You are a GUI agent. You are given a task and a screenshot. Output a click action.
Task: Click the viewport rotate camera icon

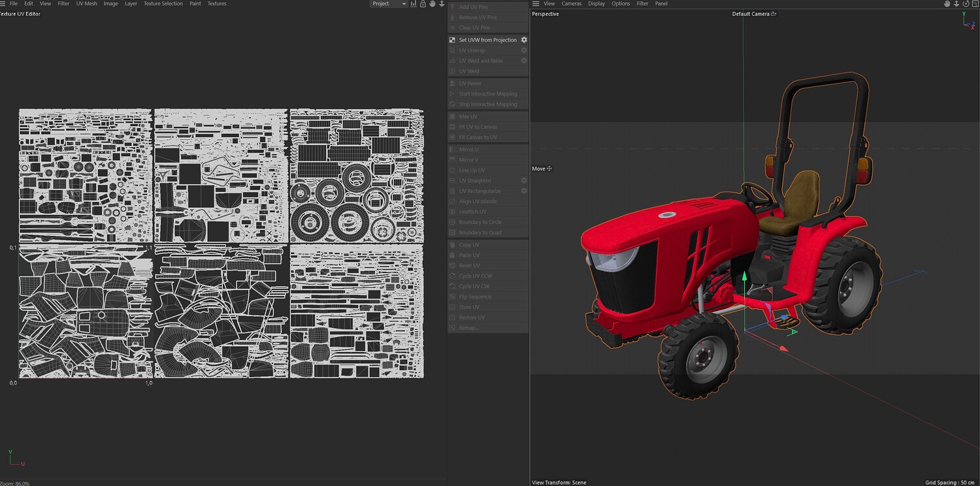click(966, 4)
